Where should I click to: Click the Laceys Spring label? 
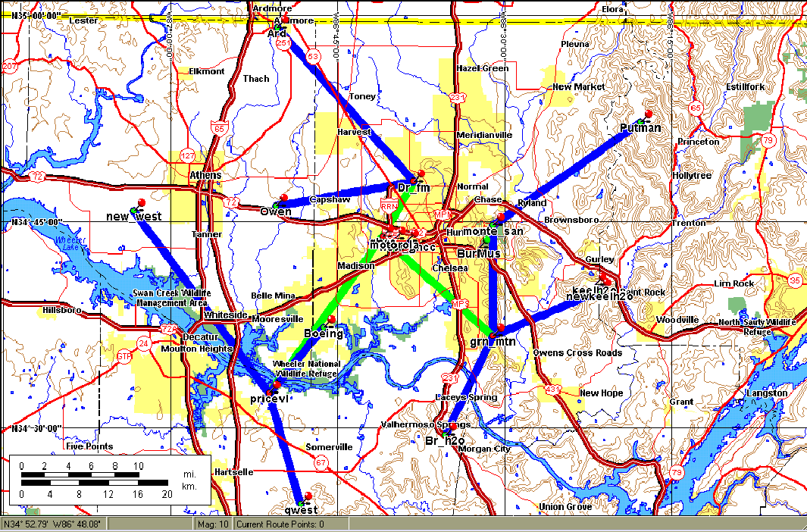pos(466,397)
